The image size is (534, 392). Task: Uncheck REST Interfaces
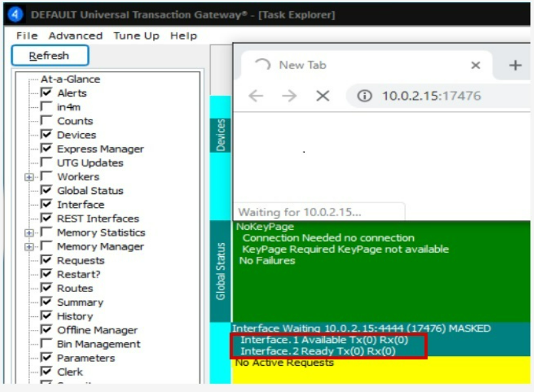[x=46, y=218]
